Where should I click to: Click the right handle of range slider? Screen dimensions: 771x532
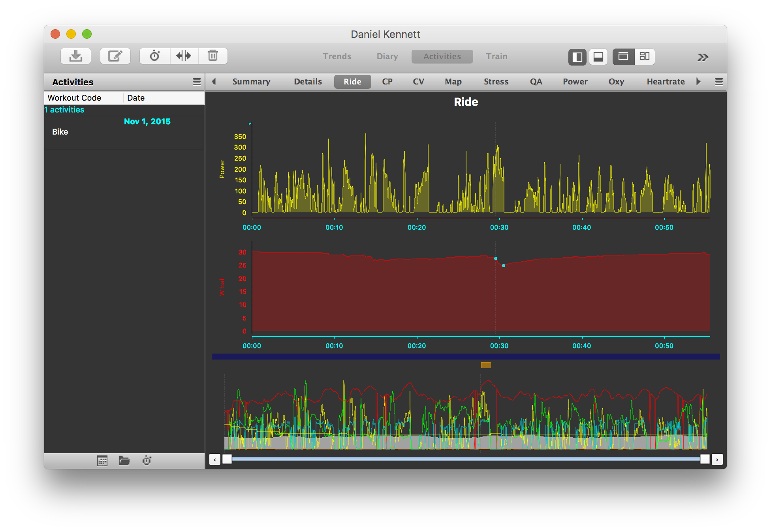[705, 459]
